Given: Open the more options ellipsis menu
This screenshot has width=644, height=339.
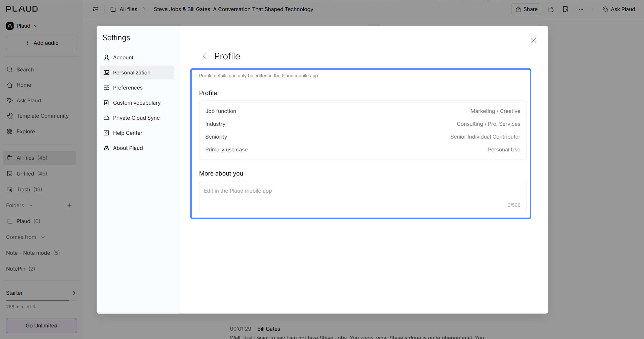Looking at the screenshot, I should pos(581,9).
